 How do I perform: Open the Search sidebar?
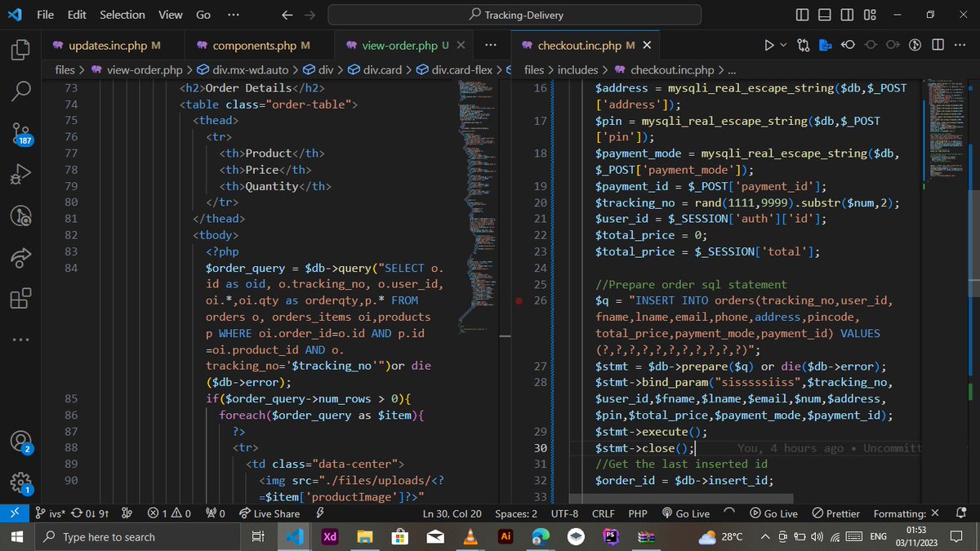click(20, 91)
